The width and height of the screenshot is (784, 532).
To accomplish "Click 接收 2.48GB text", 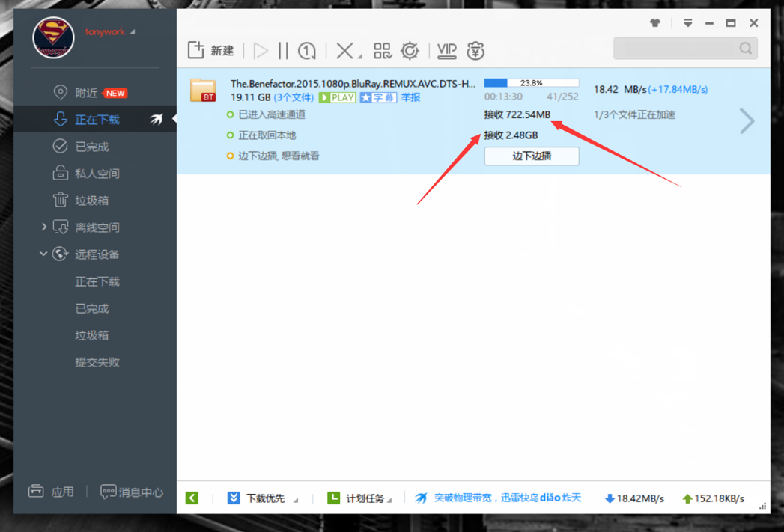I will point(511,135).
